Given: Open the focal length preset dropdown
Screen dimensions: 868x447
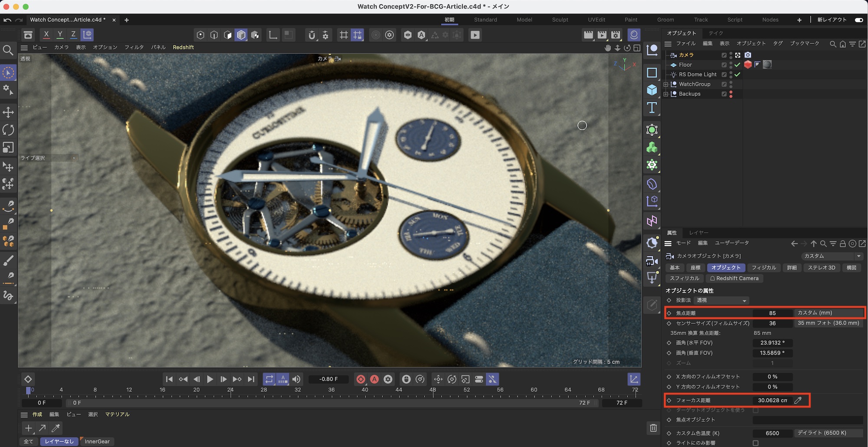Looking at the screenshot, I should point(829,313).
